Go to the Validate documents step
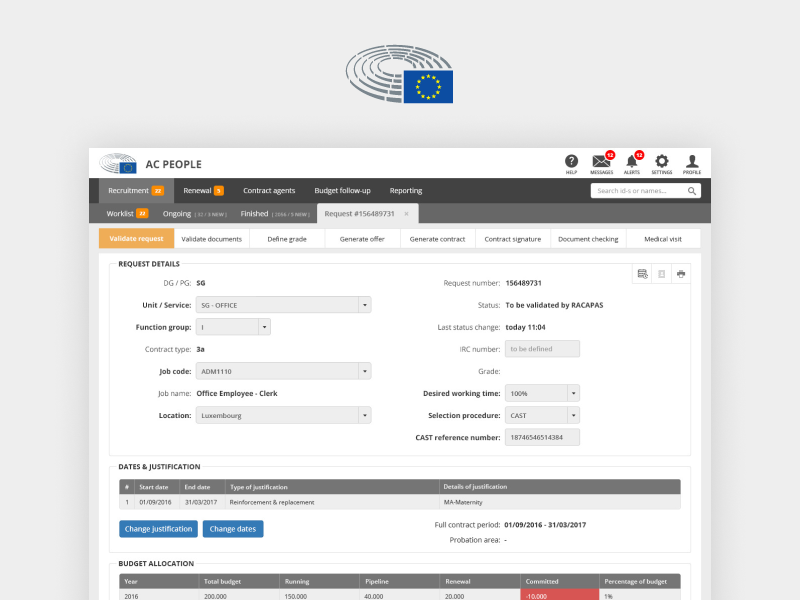The image size is (800, 600). (211, 239)
